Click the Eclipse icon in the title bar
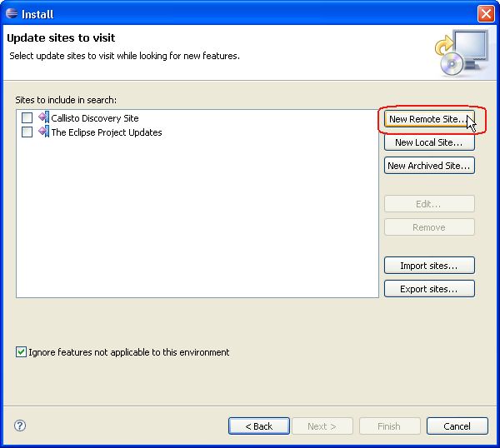Screen dimensions: 500x448 click(12, 13)
